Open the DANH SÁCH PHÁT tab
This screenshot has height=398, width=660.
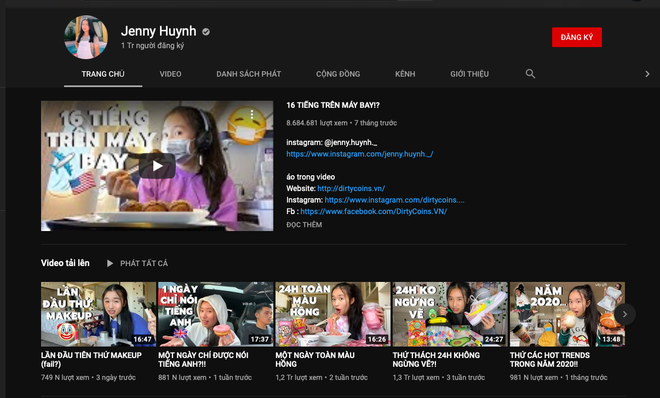point(249,74)
